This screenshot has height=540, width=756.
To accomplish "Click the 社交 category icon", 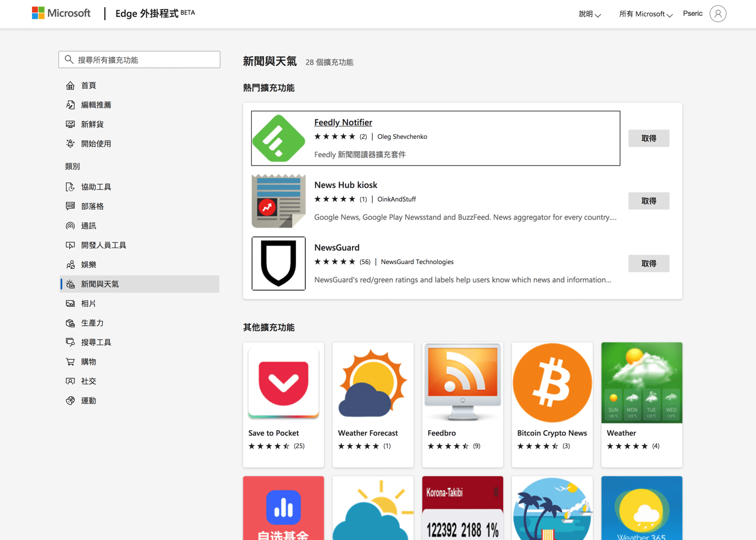I will pyautogui.click(x=70, y=382).
